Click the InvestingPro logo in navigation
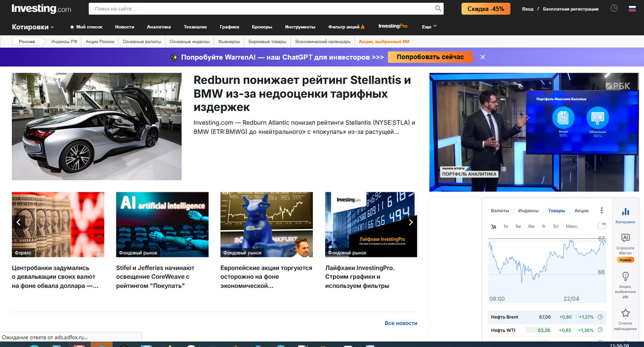Screen dimensions: 644x347 pyautogui.click(x=393, y=26)
